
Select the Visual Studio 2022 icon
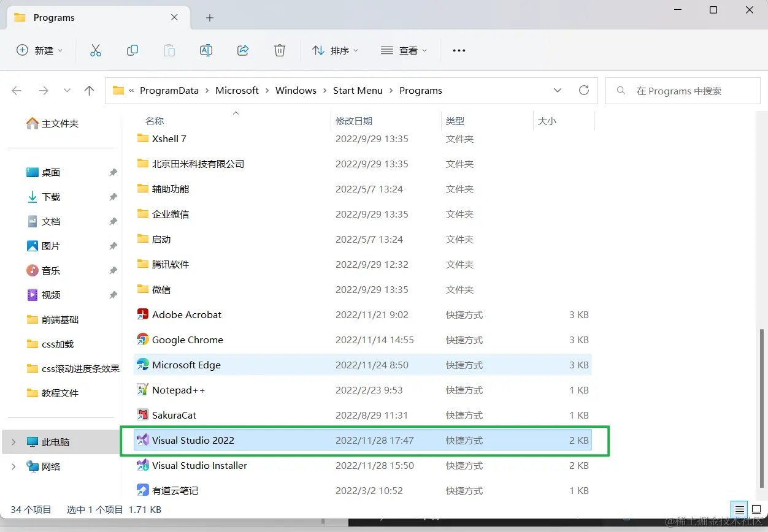pyautogui.click(x=142, y=440)
